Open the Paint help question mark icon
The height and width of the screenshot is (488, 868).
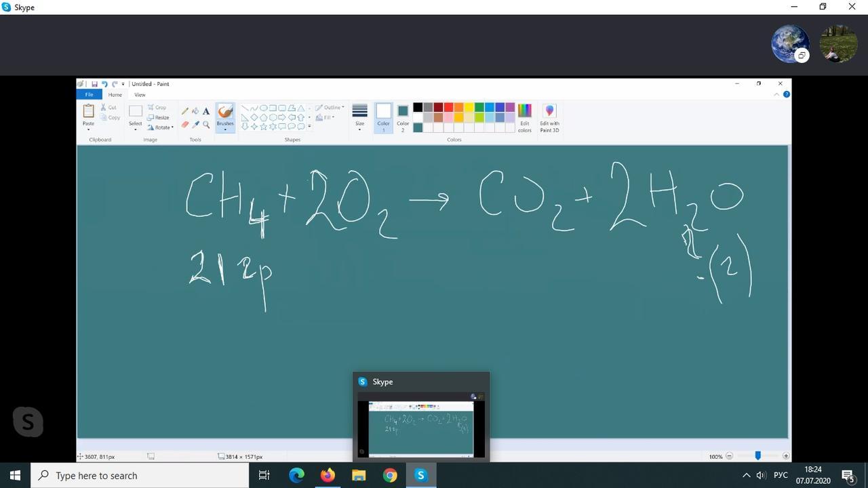pos(787,94)
